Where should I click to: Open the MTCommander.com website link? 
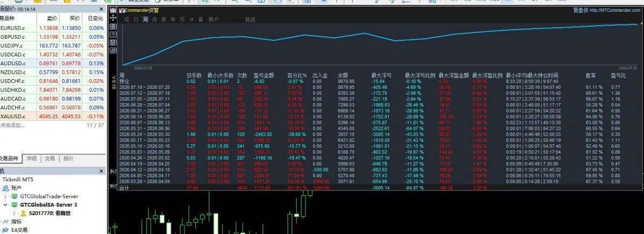coord(614,11)
